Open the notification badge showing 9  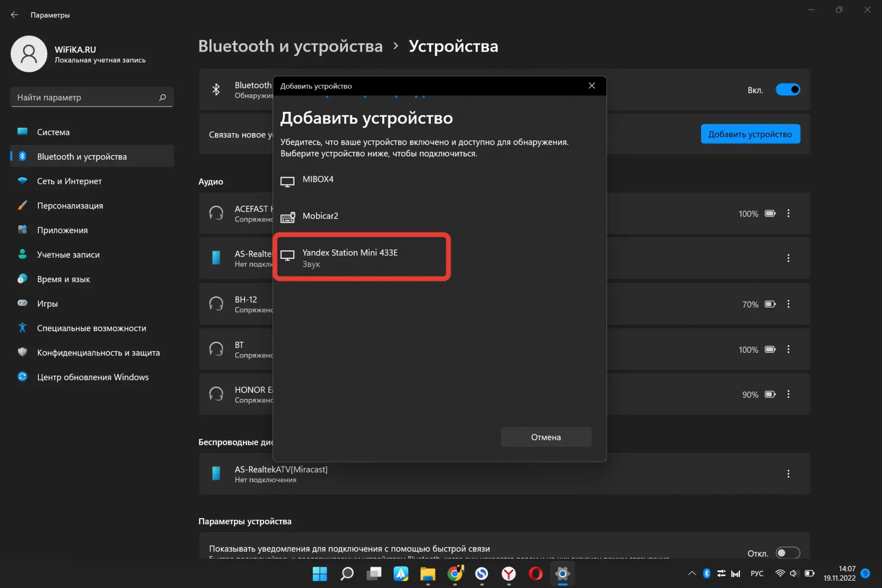[x=865, y=573]
